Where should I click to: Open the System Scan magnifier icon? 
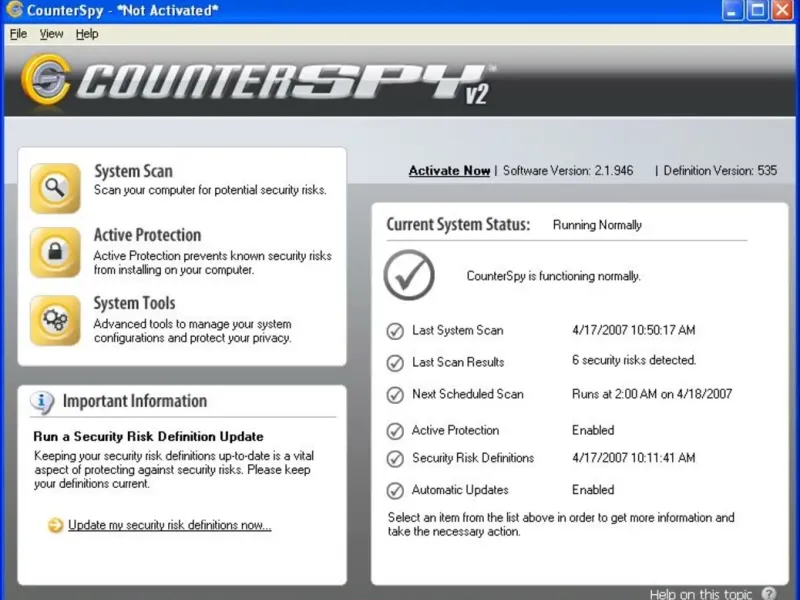pos(55,188)
